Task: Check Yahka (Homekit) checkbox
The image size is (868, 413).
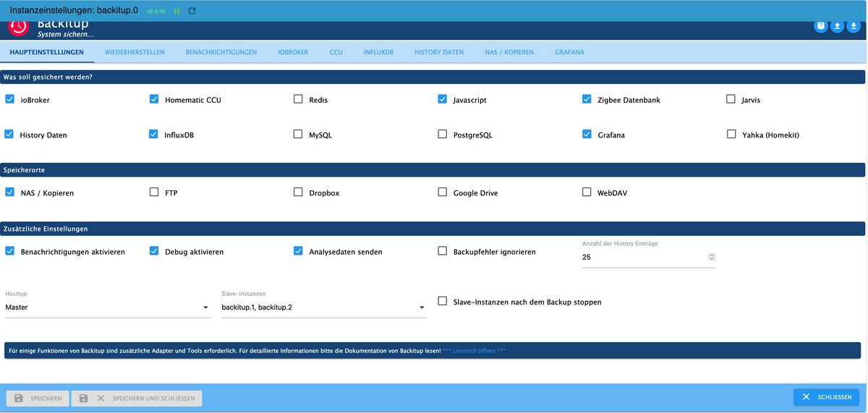Action: tap(731, 134)
